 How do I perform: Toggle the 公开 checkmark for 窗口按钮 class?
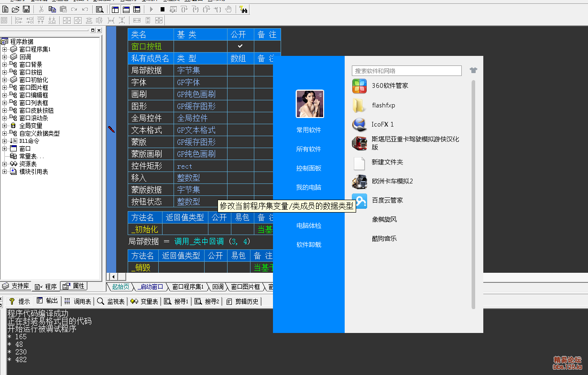pyautogui.click(x=240, y=46)
